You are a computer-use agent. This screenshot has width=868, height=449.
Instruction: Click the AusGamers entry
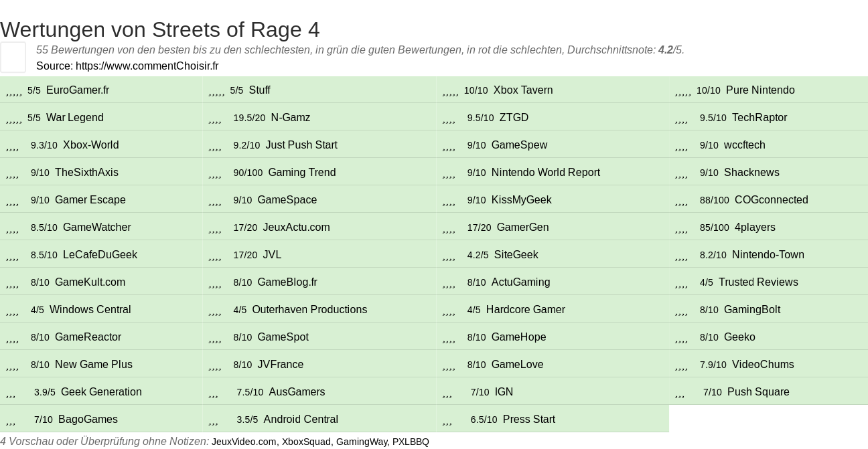[297, 391]
